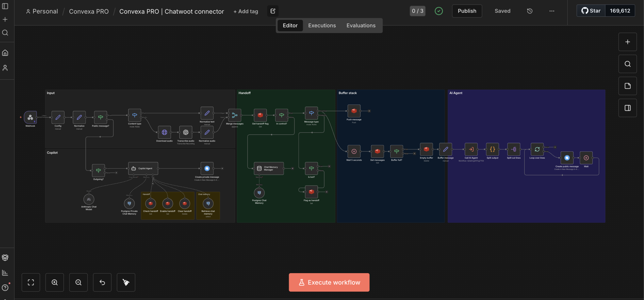The width and height of the screenshot is (644, 300).
Task: Click Add tag field
Action: click(x=246, y=11)
